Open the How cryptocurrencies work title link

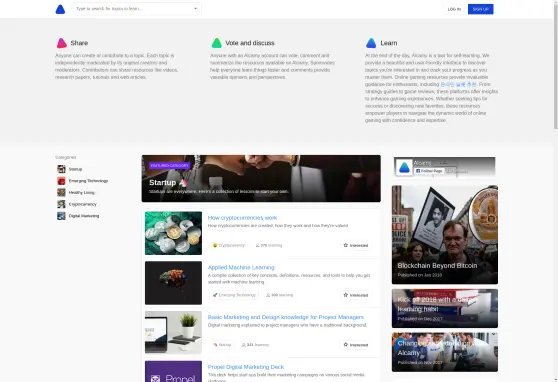pyautogui.click(x=242, y=218)
